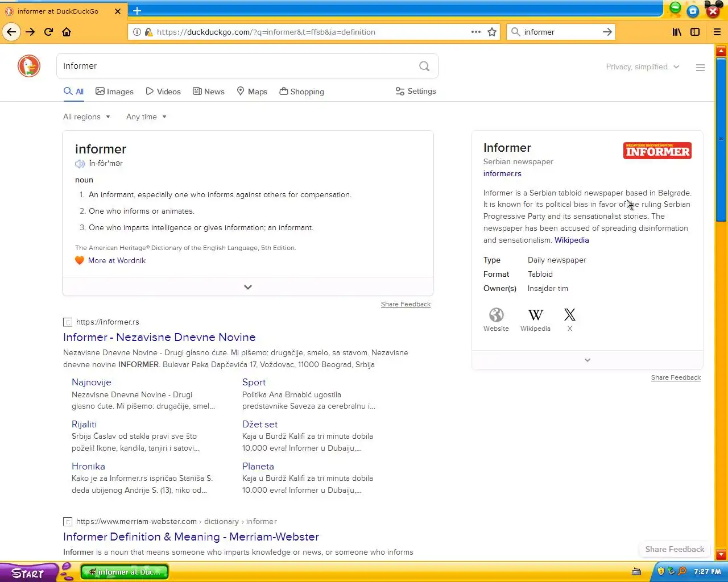Play the informer pronunciation audio
The height and width of the screenshot is (582, 728).
(x=80, y=164)
